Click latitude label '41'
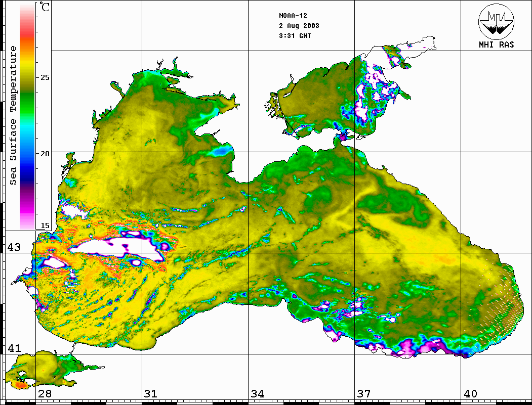This screenshot has width=532, height=405. tap(14, 348)
